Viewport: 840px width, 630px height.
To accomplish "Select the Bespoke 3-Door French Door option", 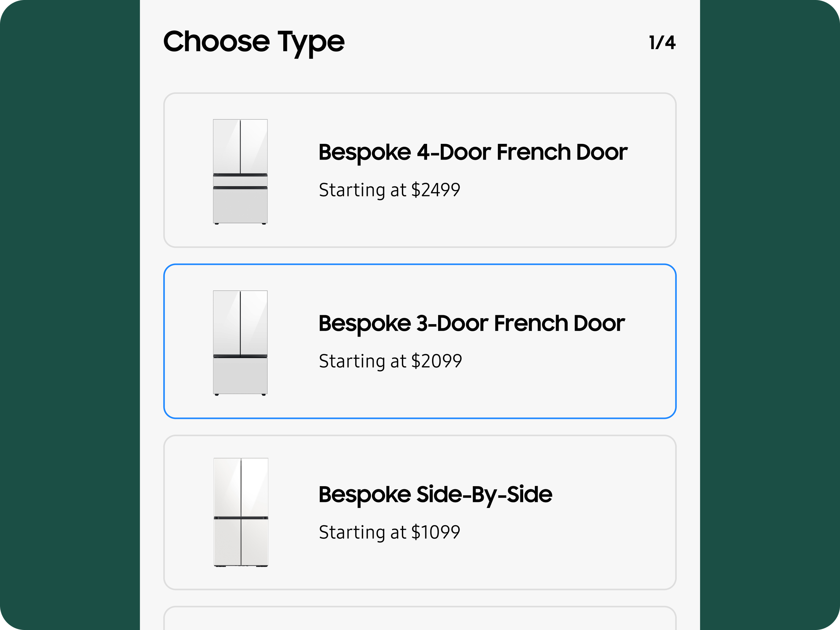I will pos(420,341).
